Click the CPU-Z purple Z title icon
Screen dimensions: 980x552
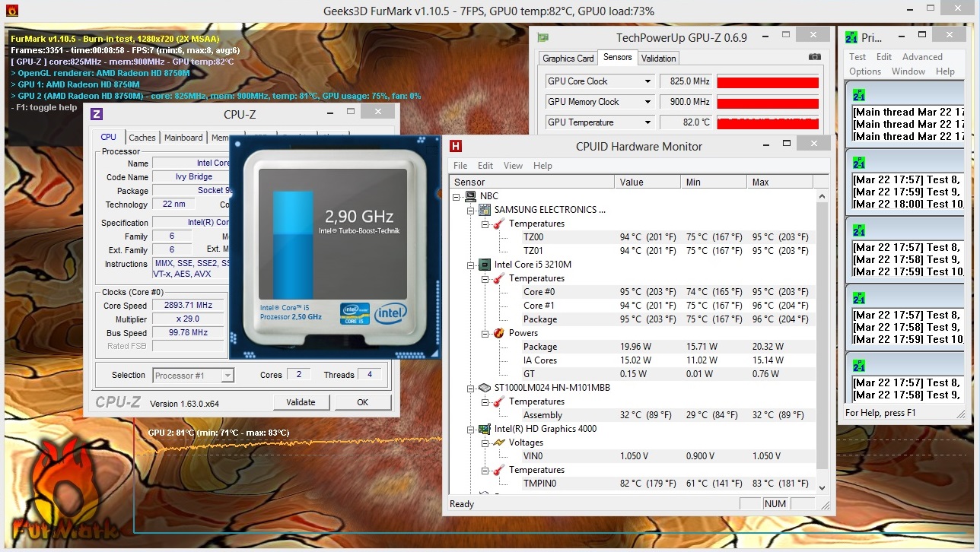coord(97,114)
